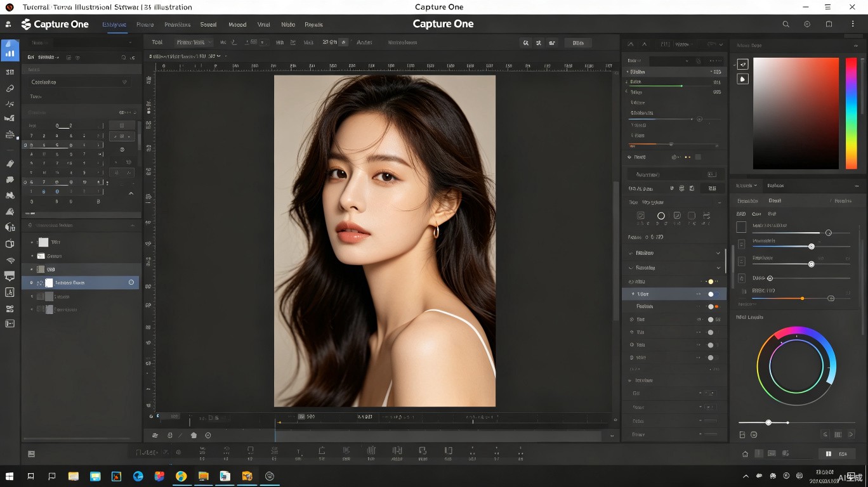The image size is (868, 487).
Task: Pick a hue on the vertical rainbow strip
Action: (x=851, y=114)
